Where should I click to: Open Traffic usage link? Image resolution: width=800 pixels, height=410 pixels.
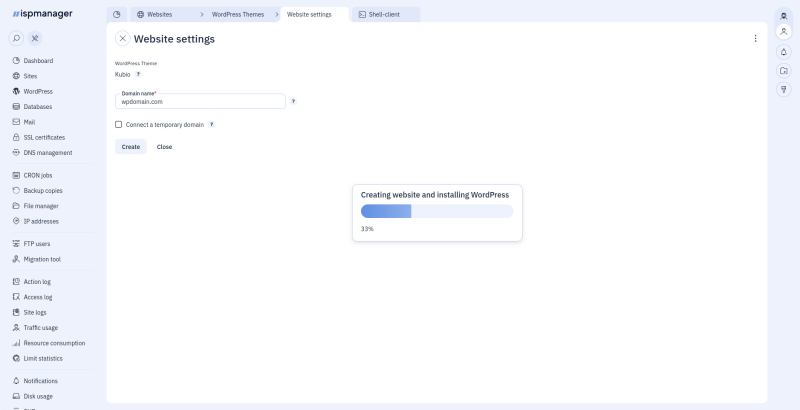(41, 327)
